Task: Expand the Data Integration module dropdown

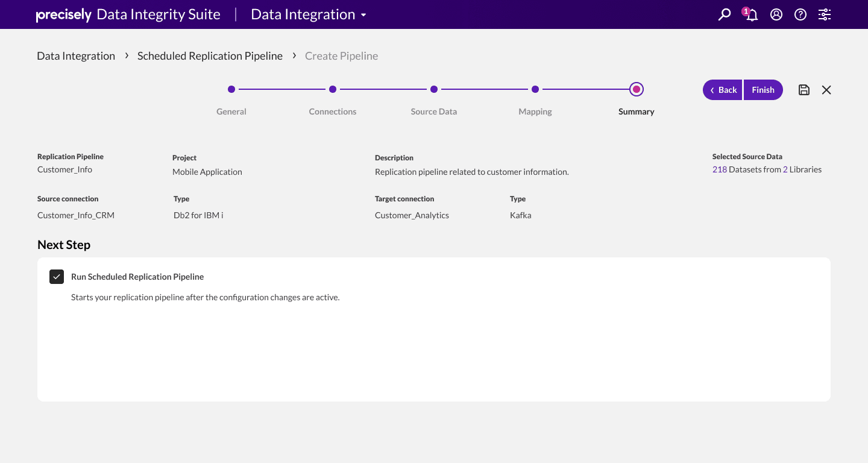Action: tap(309, 14)
